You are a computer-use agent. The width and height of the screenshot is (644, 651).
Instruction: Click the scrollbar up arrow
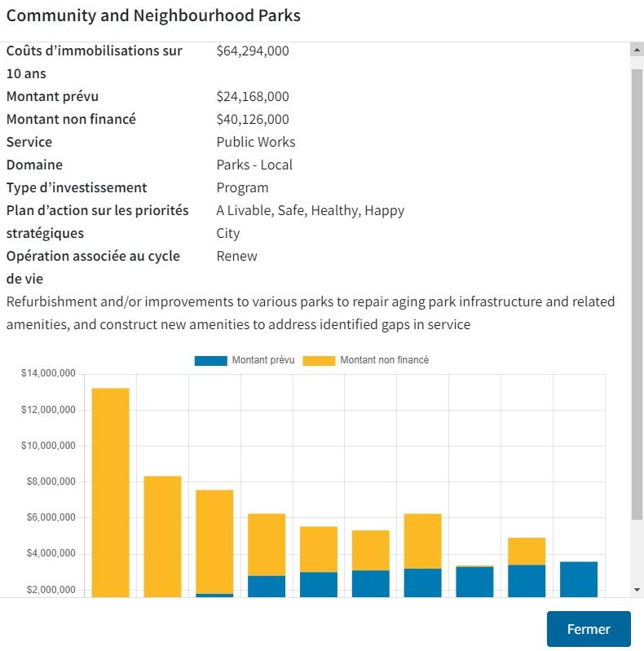pyautogui.click(x=637, y=50)
